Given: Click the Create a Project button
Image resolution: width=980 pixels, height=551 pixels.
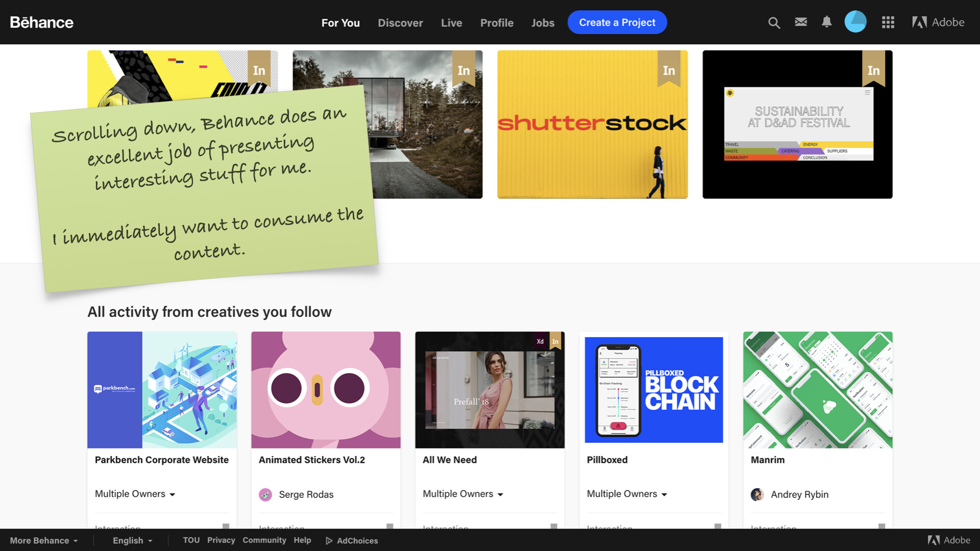Looking at the screenshot, I should 617,22.
